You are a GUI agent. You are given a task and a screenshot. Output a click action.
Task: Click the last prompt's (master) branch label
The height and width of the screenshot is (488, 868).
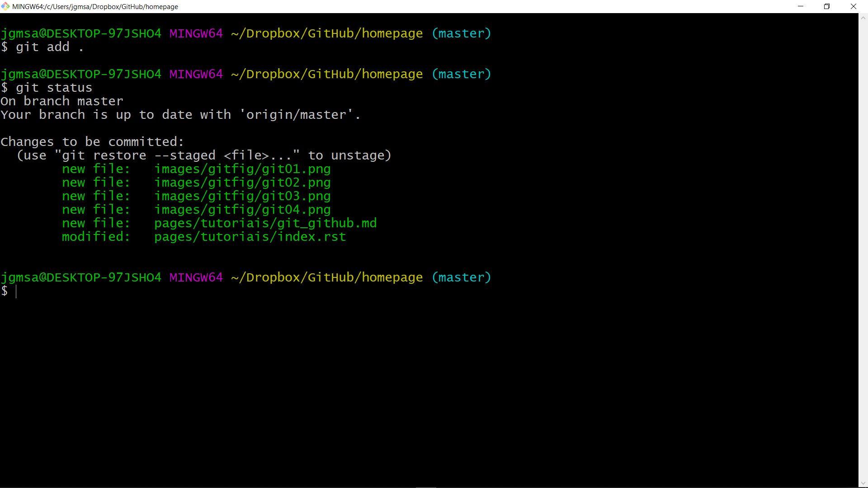(461, 277)
